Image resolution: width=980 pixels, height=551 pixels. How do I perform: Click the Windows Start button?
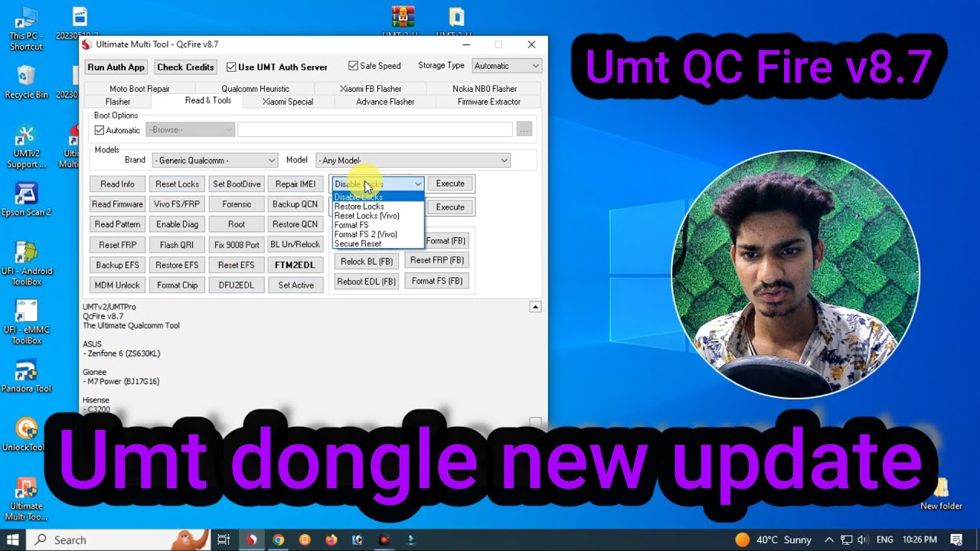click(x=12, y=540)
